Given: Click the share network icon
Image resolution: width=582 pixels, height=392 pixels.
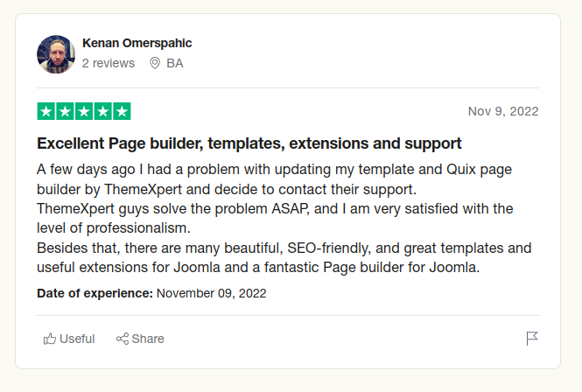Looking at the screenshot, I should coord(123,339).
